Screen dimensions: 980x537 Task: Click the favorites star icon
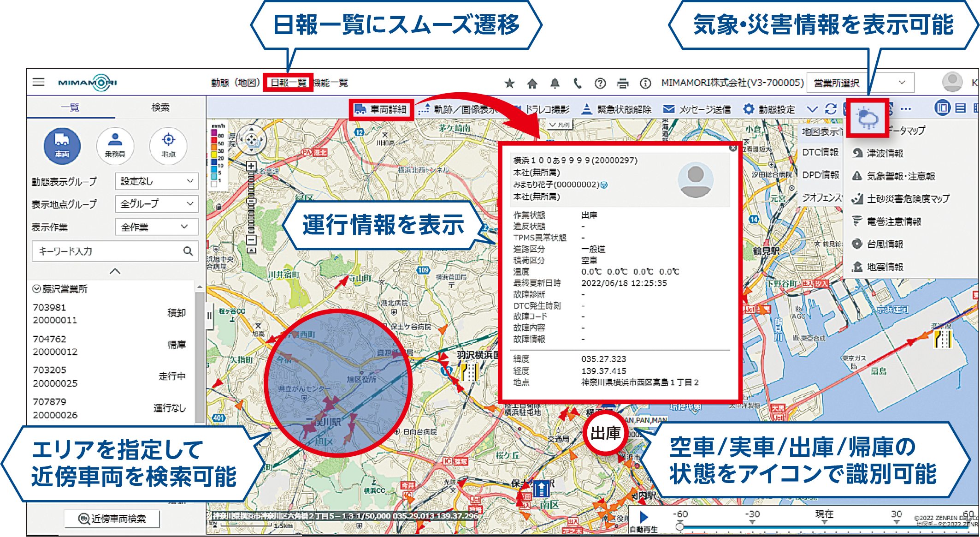tap(509, 83)
